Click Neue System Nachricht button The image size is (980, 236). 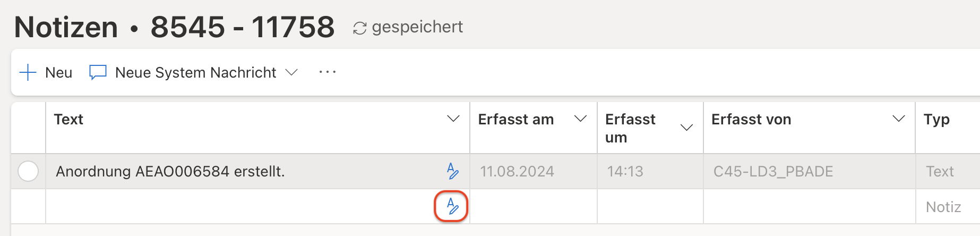195,72
